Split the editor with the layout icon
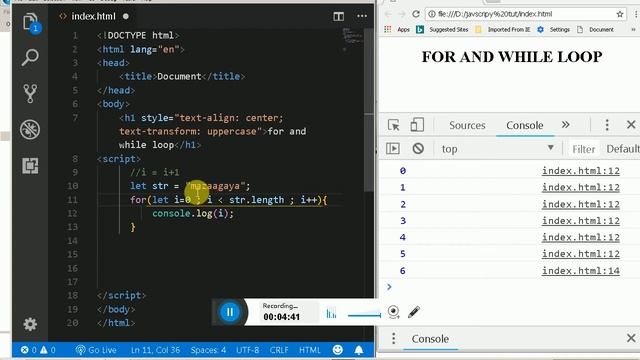This screenshot has height=360, width=640. [338, 16]
